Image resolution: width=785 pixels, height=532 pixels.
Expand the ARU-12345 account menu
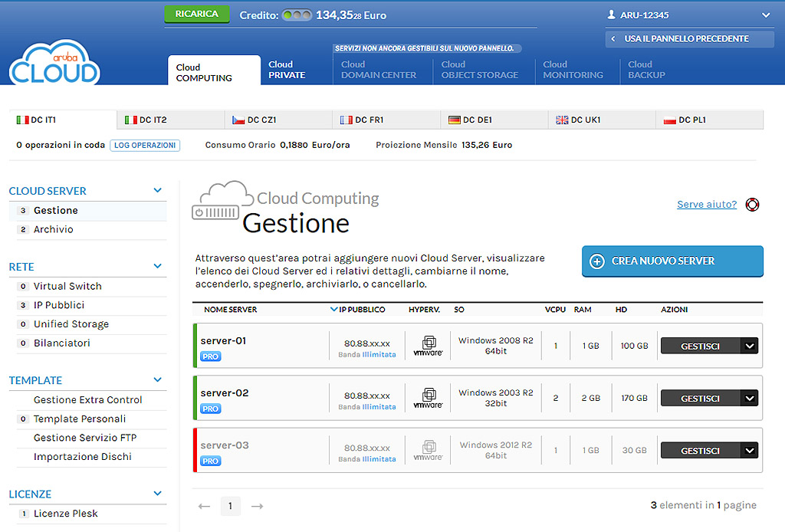pos(765,15)
